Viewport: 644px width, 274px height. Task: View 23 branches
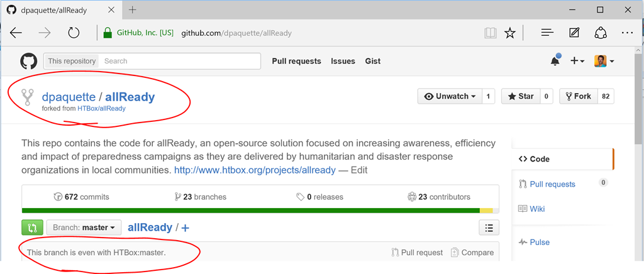coord(200,197)
